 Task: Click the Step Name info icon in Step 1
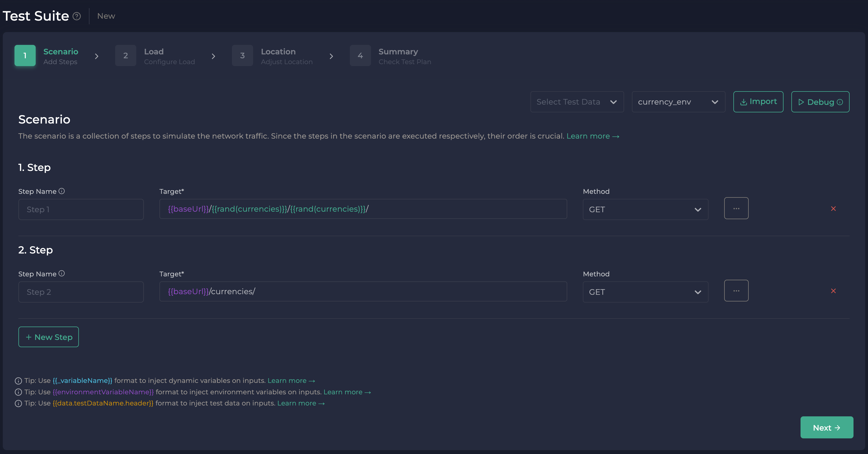coord(62,191)
